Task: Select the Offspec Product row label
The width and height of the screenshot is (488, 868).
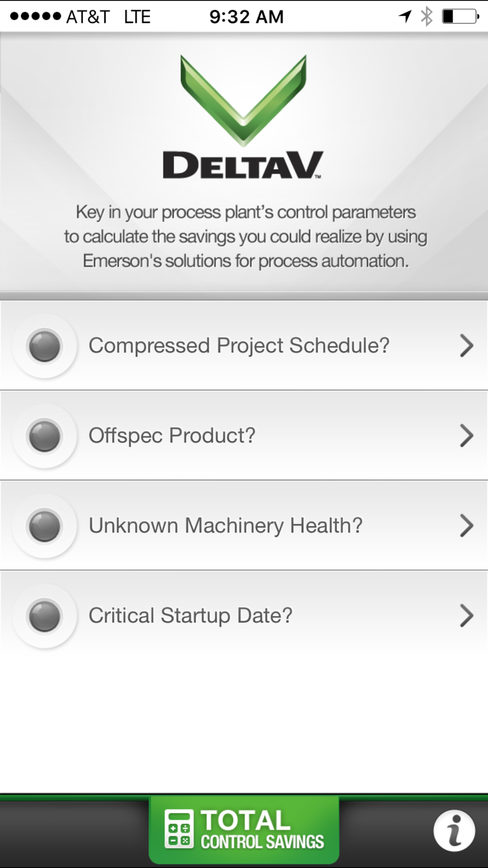Action: [172, 436]
